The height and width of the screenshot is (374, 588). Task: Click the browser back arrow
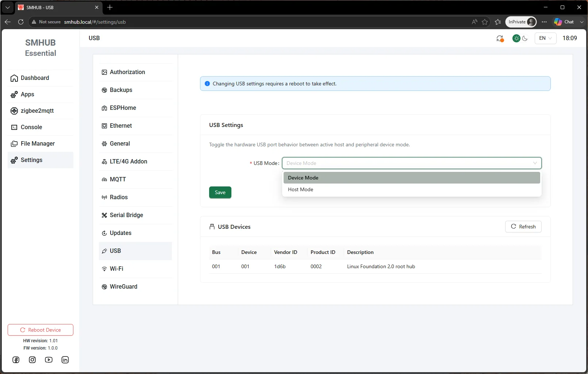[8, 22]
